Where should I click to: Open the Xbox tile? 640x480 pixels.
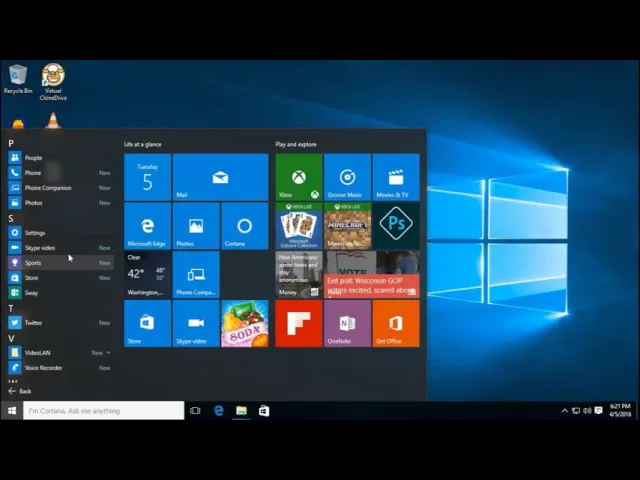[x=299, y=177]
